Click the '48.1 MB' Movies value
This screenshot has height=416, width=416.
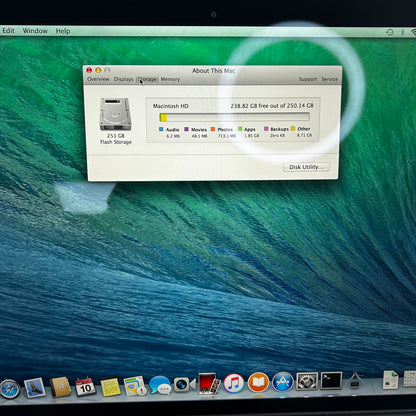pyautogui.click(x=199, y=136)
